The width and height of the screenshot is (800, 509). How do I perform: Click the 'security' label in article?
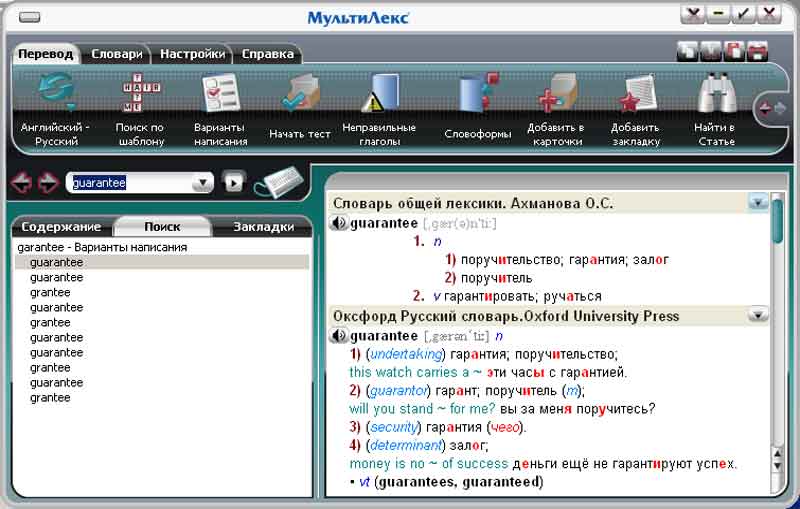(x=394, y=427)
